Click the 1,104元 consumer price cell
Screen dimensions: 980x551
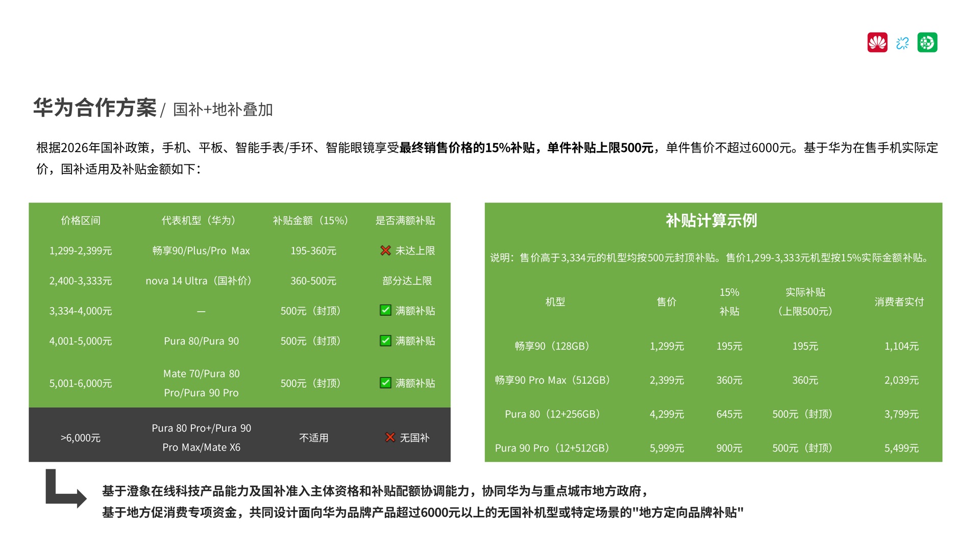pyautogui.click(x=901, y=346)
